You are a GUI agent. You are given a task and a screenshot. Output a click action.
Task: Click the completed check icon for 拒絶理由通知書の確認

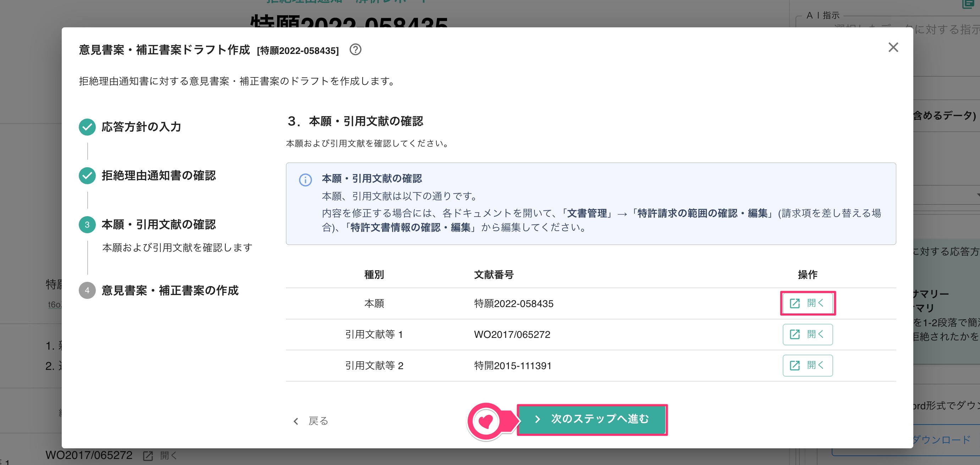tap(87, 175)
